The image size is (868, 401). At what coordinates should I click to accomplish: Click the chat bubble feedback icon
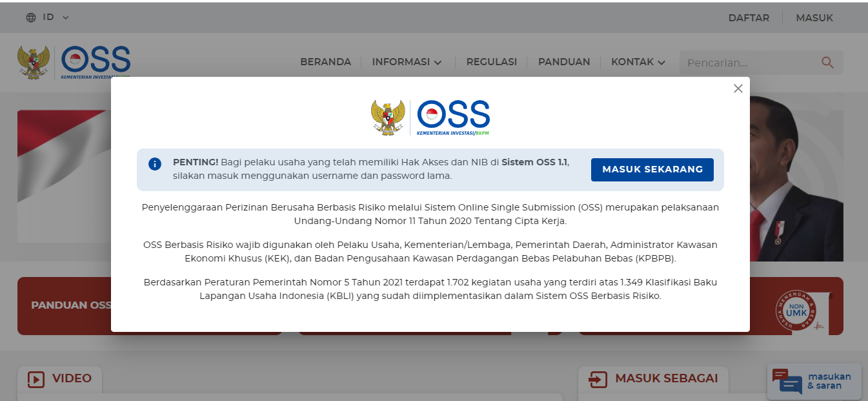pyautogui.click(x=787, y=381)
